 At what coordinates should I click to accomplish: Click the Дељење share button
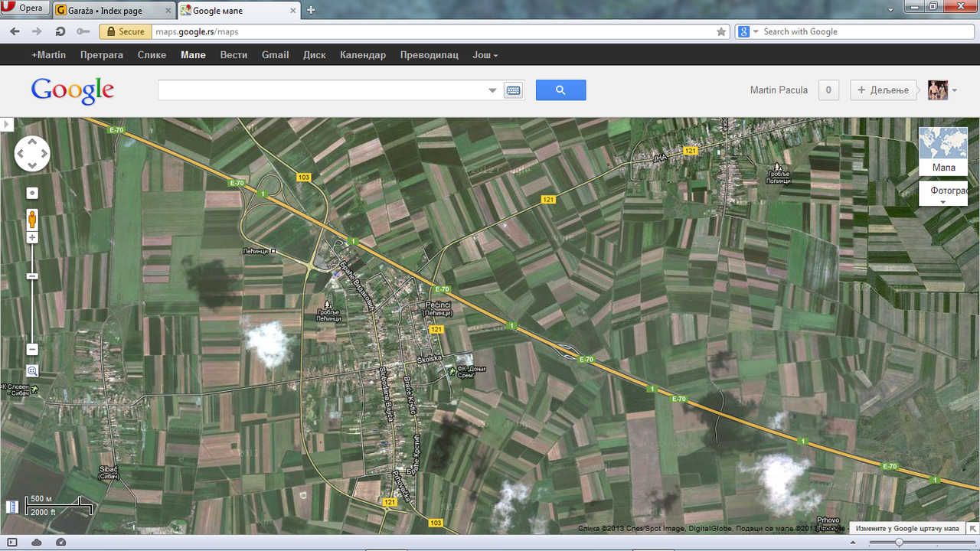pos(883,90)
